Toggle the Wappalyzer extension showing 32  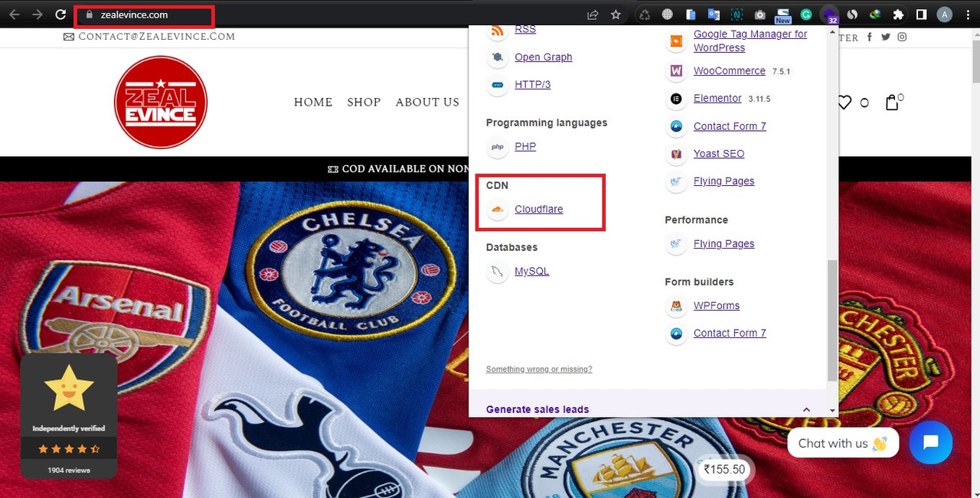[x=829, y=15]
